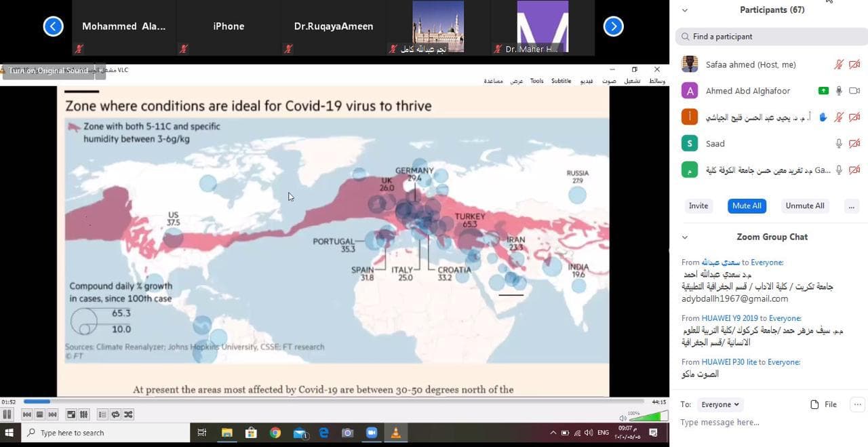Open the 'Everyone' recipient dropdown
868x447 pixels.
pos(720,404)
